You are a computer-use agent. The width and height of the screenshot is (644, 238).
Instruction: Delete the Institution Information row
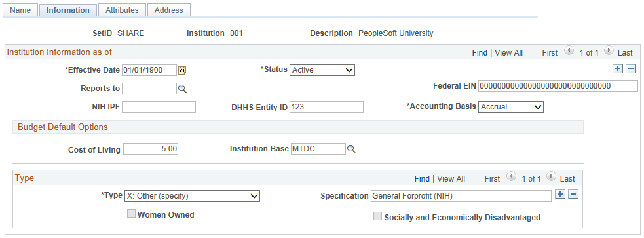(x=631, y=69)
